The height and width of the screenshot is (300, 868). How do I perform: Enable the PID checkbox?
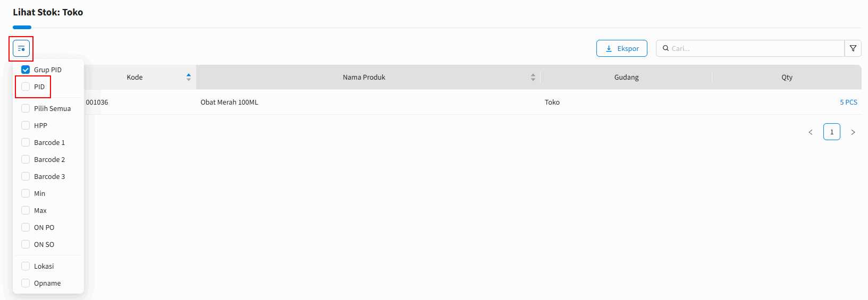[x=26, y=87]
